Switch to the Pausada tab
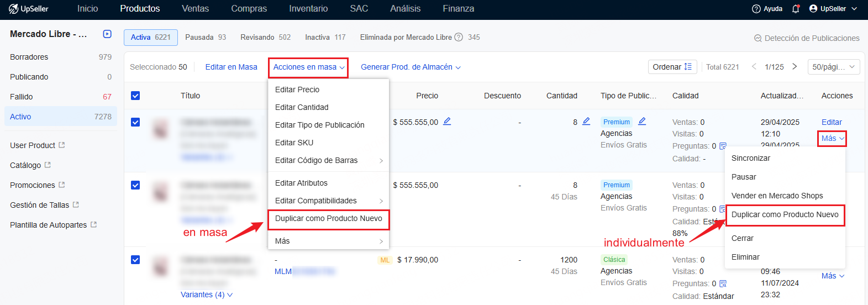868x305 pixels. (206, 37)
